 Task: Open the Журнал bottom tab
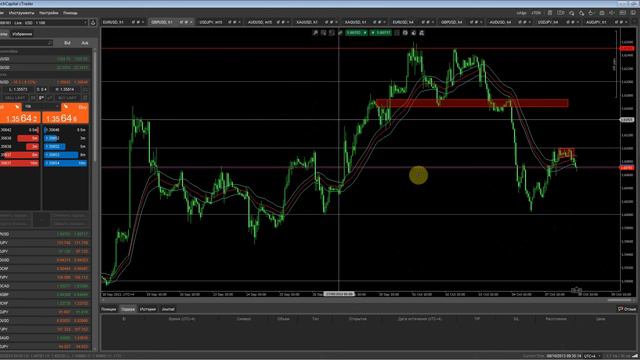tap(168, 309)
